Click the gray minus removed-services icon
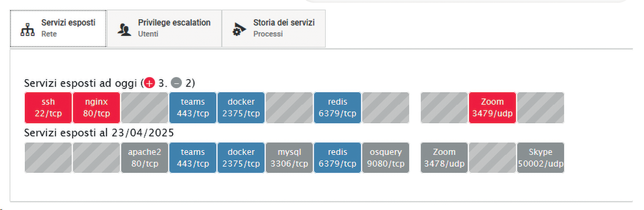The height and width of the screenshot is (210, 644). tap(176, 83)
